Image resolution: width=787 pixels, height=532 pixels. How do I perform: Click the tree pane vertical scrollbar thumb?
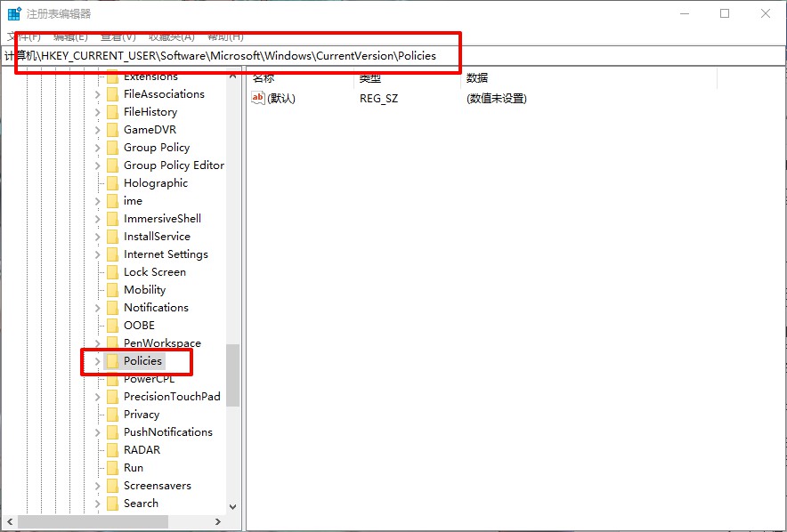(232, 375)
